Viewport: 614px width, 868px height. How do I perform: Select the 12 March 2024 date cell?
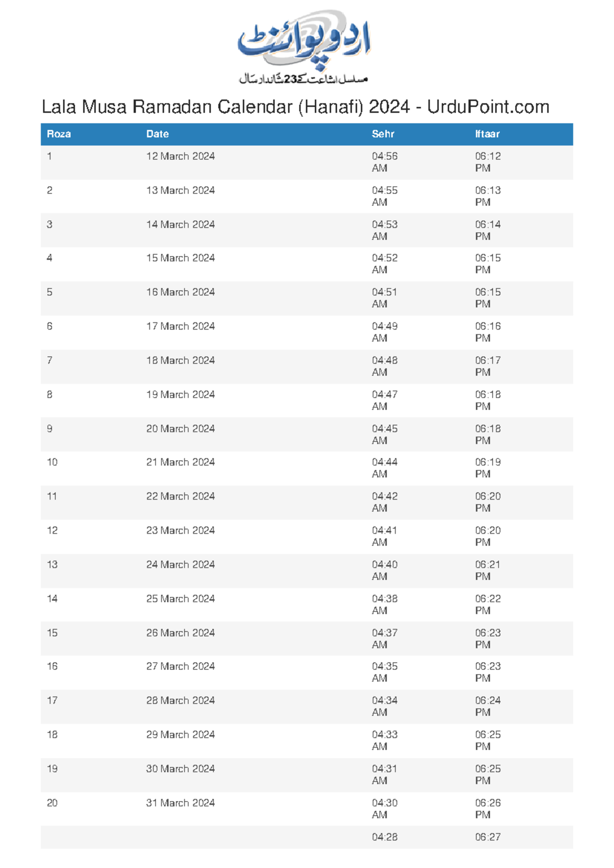[180, 157]
